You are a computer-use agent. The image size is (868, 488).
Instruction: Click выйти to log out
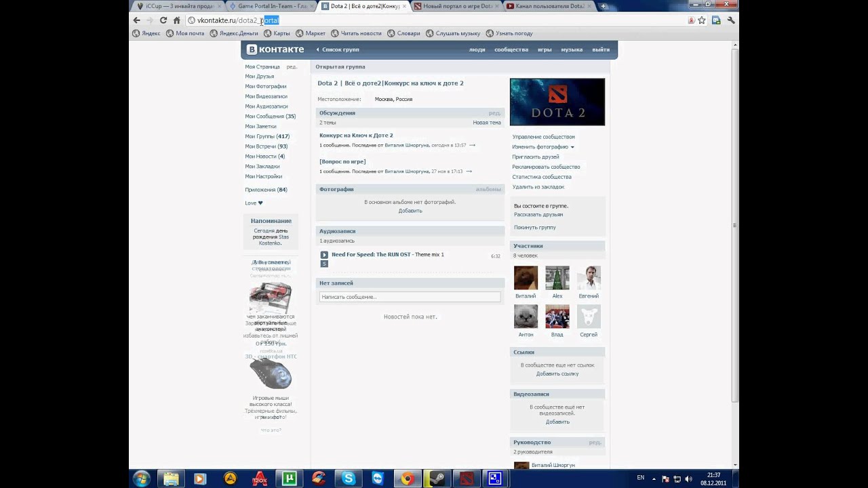click(601, 49)
